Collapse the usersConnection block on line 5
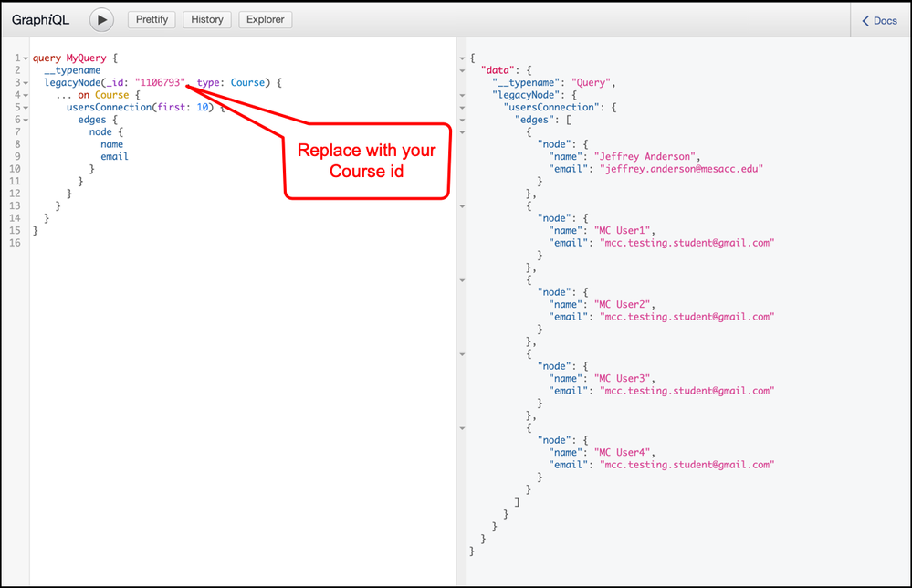 click(x=25, y=107)
